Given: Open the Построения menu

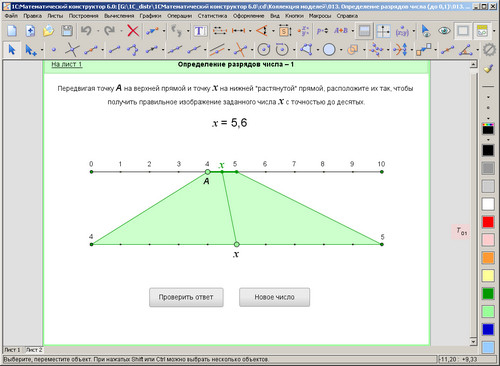Looking at the screenshot, I should click(83, 16).
